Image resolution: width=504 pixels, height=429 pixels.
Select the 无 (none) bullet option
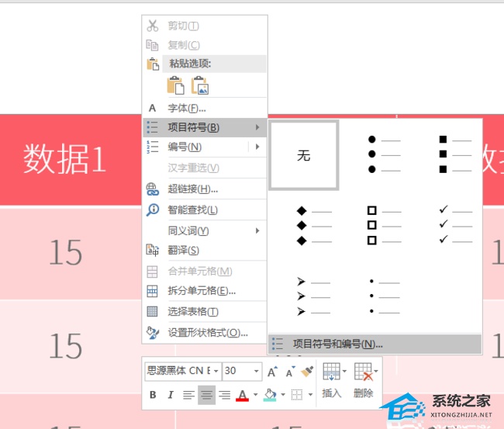pyautogui.click(x=304, y=155)
